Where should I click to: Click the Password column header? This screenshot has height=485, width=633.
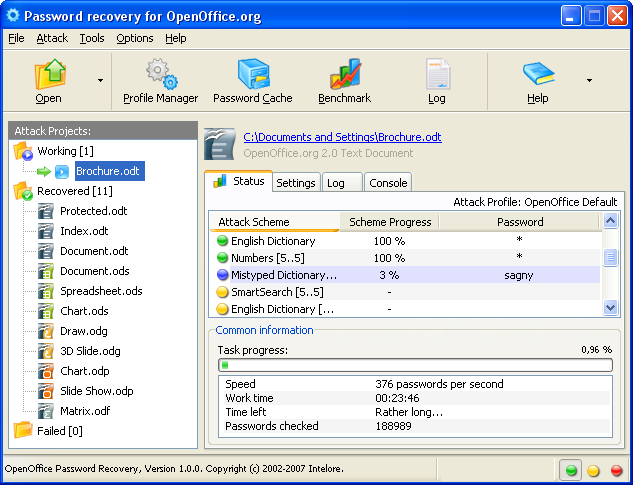(520, 222)
